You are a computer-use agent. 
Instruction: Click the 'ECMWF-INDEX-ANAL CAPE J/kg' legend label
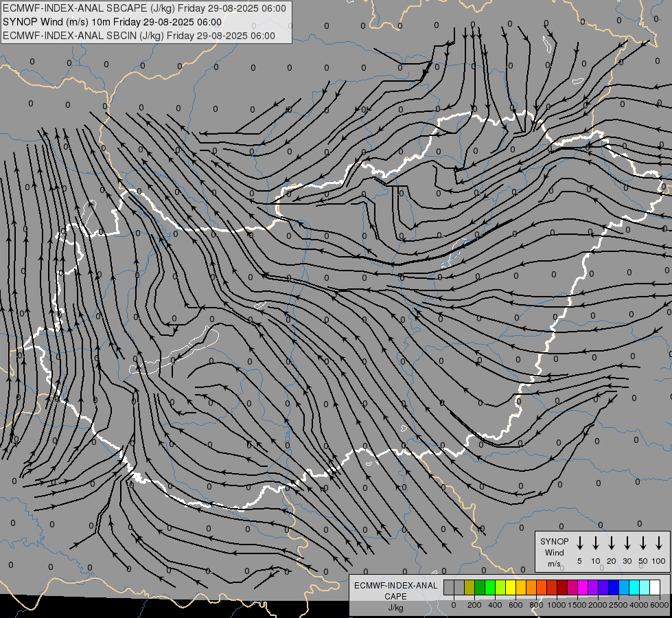tap(395, 596)
